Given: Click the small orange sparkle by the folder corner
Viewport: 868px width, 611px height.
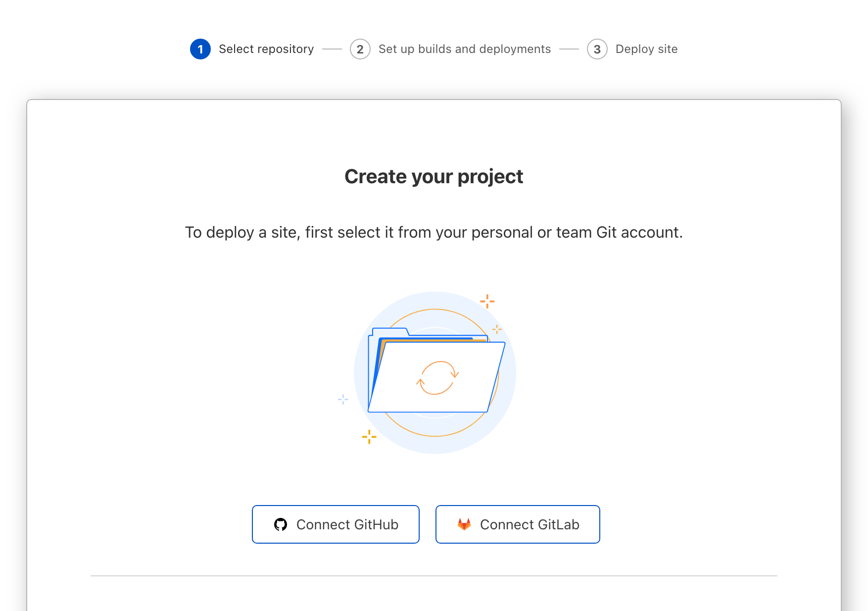Looking at the screenshot, I should click(497, 329).
